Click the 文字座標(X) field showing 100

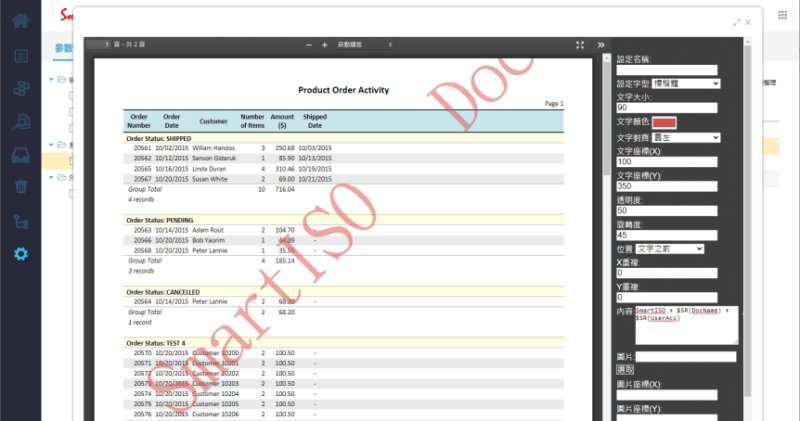pyautogui.click(x=667, y=162)
